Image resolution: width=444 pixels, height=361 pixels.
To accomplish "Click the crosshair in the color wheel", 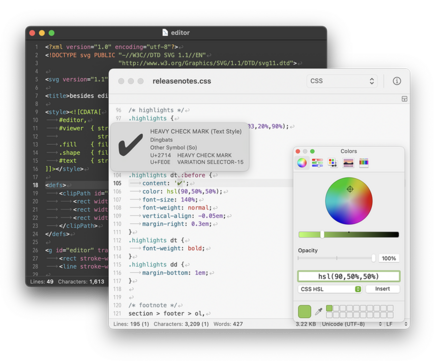I will 350,189.
